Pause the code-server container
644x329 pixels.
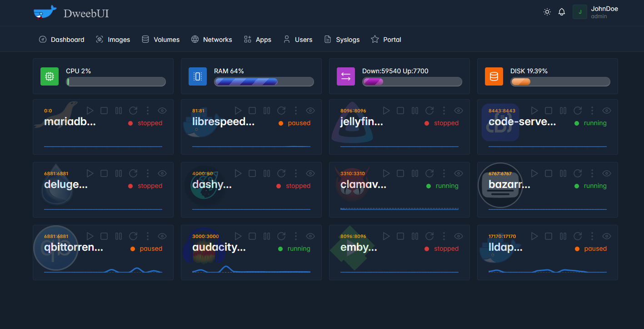pyautogui.click(x=563, y=110)
